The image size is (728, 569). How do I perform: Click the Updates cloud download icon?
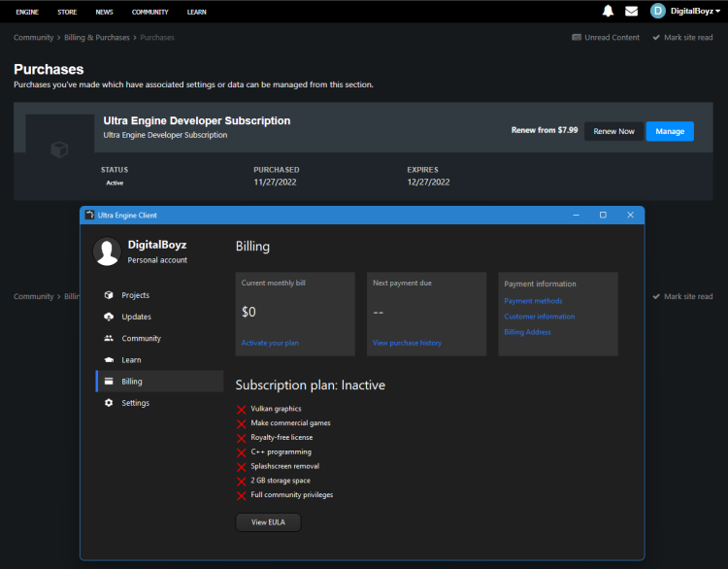(109, 317)
